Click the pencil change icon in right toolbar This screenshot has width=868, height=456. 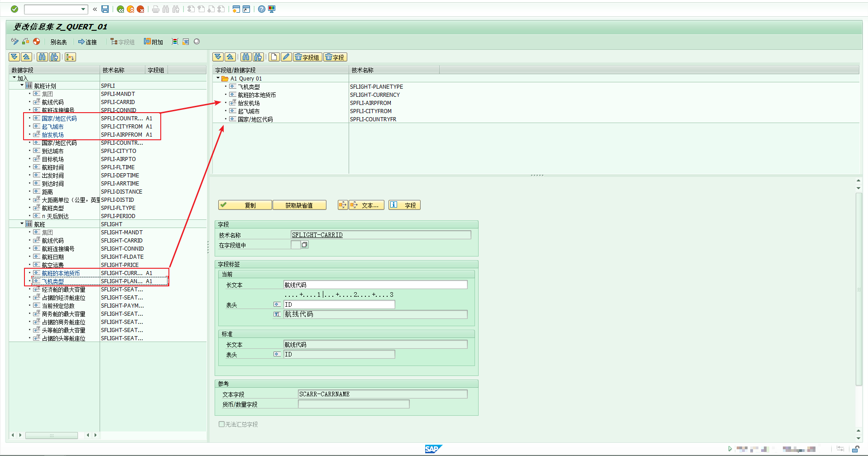[286, 57]
